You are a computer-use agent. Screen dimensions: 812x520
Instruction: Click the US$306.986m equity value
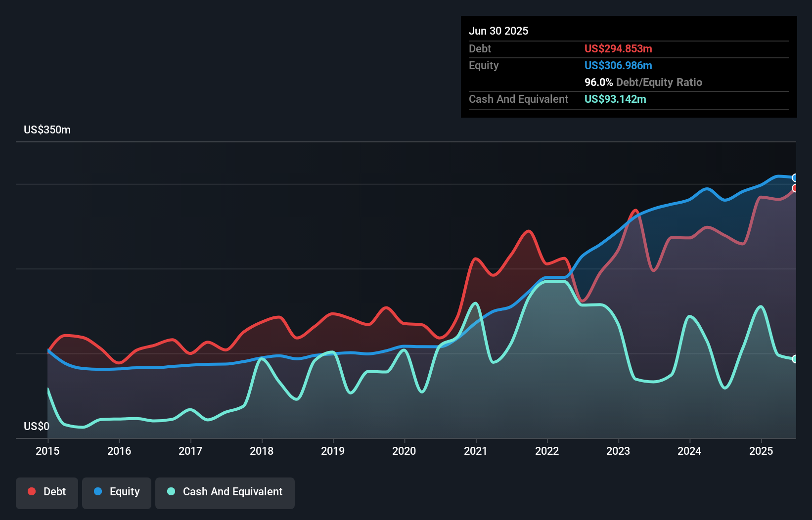[618, 66]
